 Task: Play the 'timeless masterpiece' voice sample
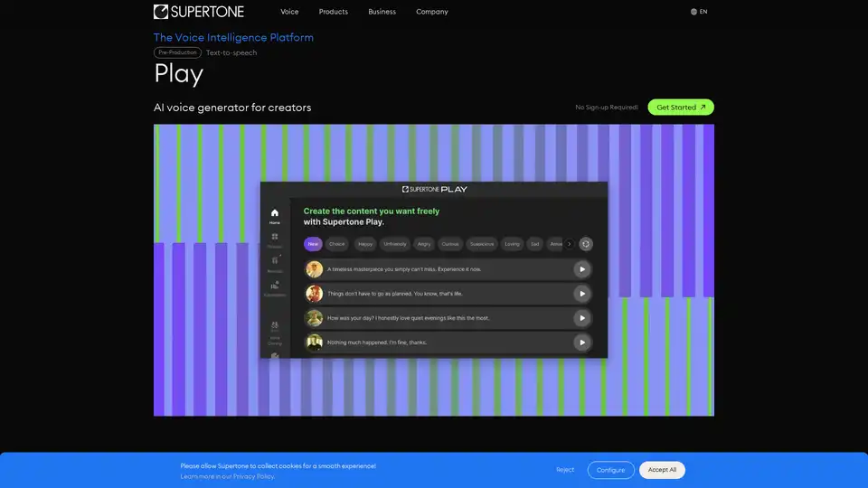pyautogui.click(x=582, y=269)
